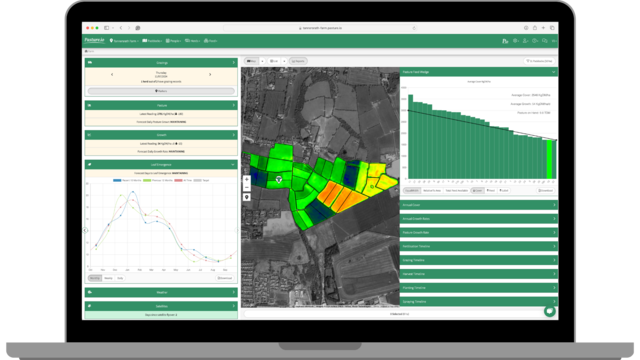Go to next day in Grazings panel
Screen dimensions: 640x360
210,75
